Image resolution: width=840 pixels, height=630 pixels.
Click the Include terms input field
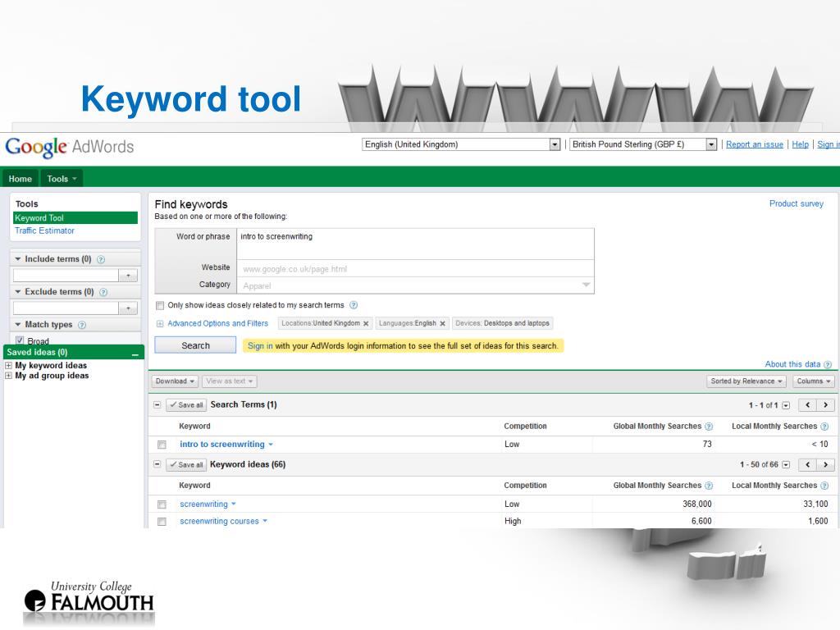coord(66,276)
